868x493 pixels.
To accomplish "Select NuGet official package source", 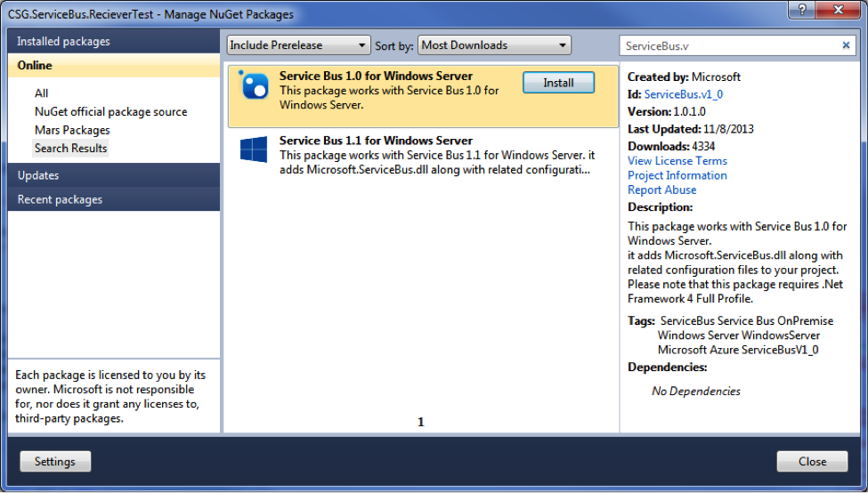I will point(110,112).
